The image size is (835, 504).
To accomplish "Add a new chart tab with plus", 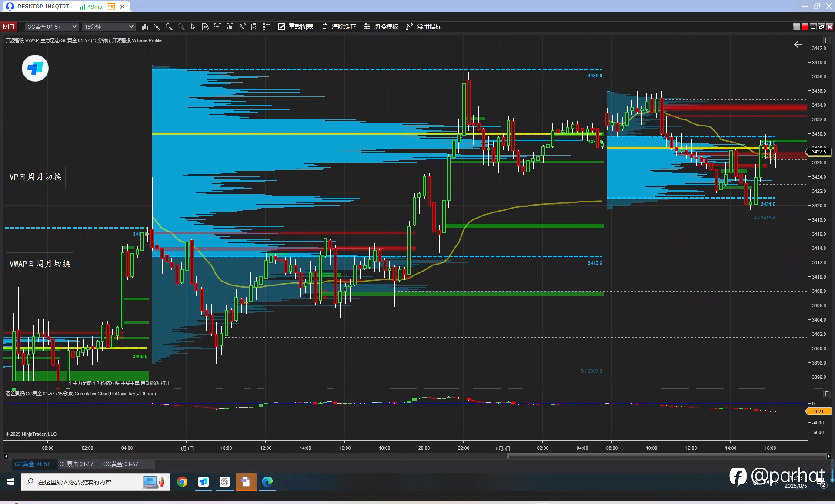I will [x=150, y=464].
